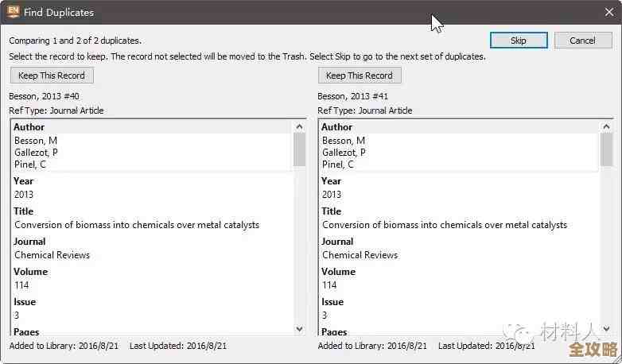Click the Year 2013 in right record
The height and width of the screenshot is (364, 622).
pyautogui.click(x=332, y=195)
